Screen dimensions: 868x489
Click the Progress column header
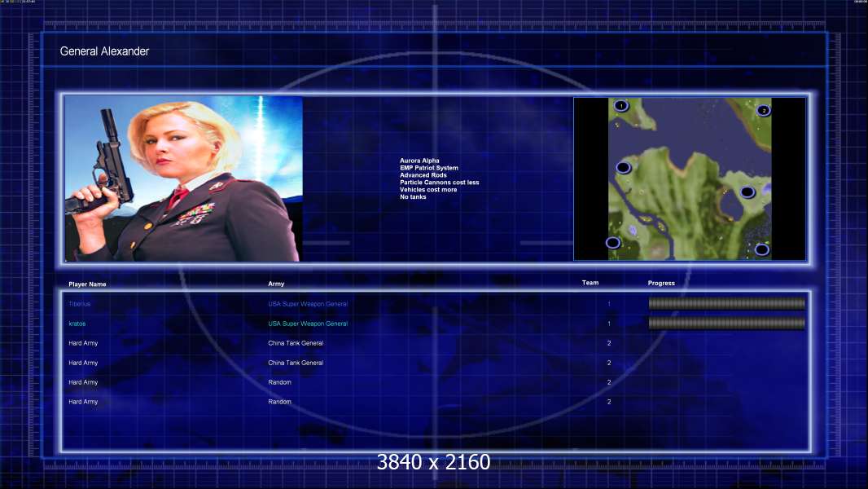pos(661,283)
